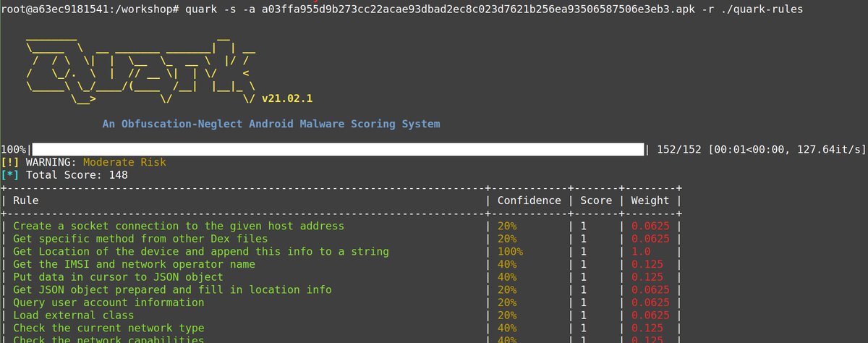Screen dimensions: 868x343
Task: Click 'Get the IMSI and network operator name'
Action: click(134, 264)
